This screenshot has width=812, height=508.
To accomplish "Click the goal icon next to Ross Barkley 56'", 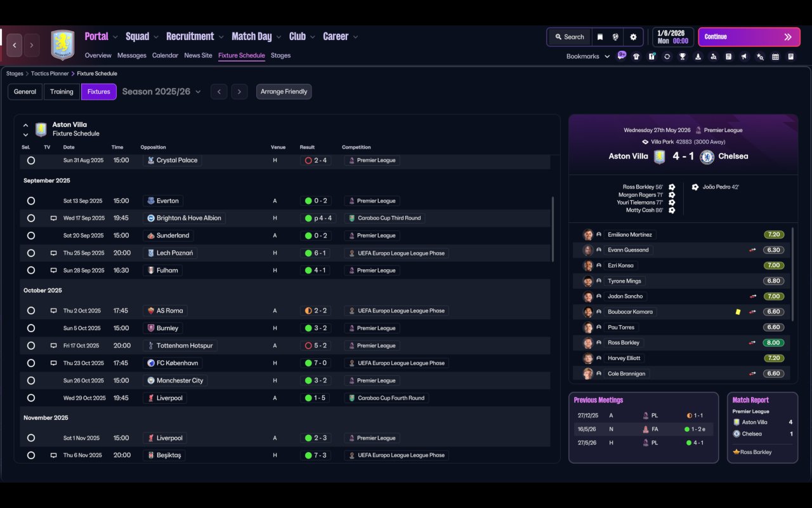I will pyautogui.click(x=672, y=187).
